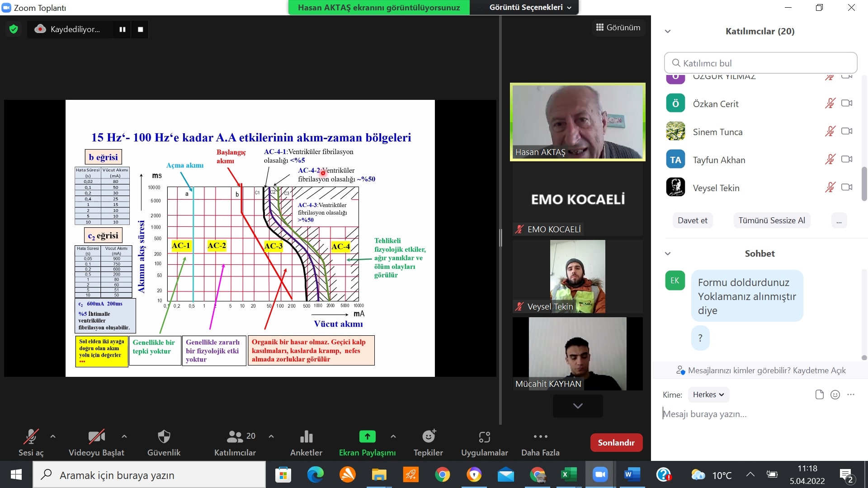Open the Herkes recipient dropdown
Screen dimensions: 868x488
click(x=709, y=395)
